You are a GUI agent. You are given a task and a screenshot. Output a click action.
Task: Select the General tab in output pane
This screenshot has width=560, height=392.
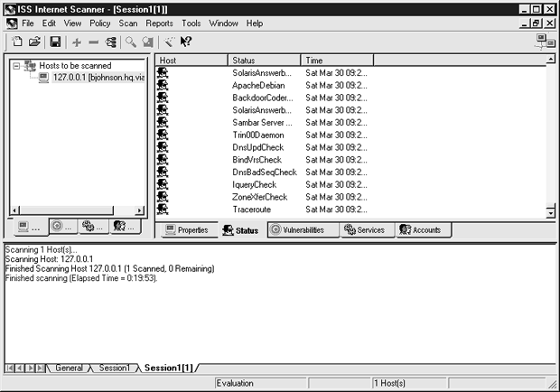click(69, 369)
